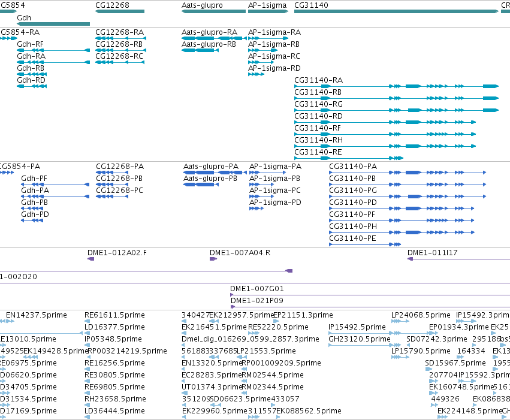The width and height of the screenshot is (510, 420).
Task: Select transcript CG31140-RG
Action: point(318,104)
